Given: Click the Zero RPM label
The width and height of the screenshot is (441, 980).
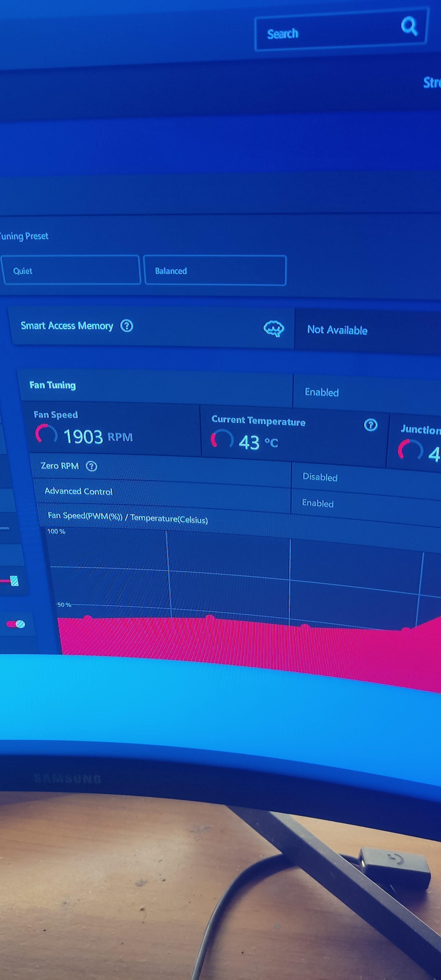Looking at the screenshot, I should (x=60, y=466).
